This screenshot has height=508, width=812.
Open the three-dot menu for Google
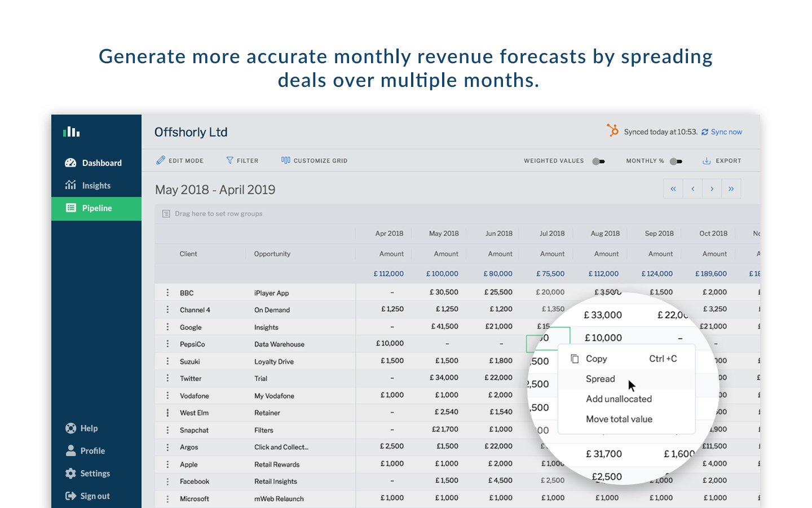click(x=167, y=327)
